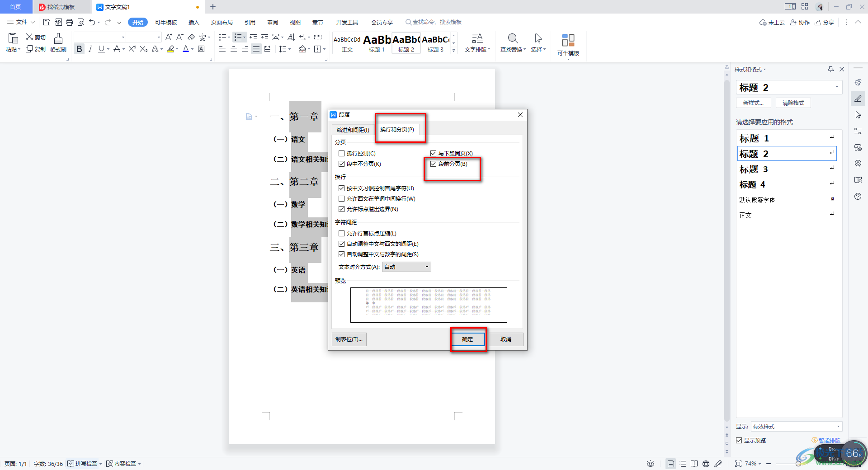Toggle Chinese-Latin auto spacing (自动调整中文与西文的间距) checkbox

342,244
